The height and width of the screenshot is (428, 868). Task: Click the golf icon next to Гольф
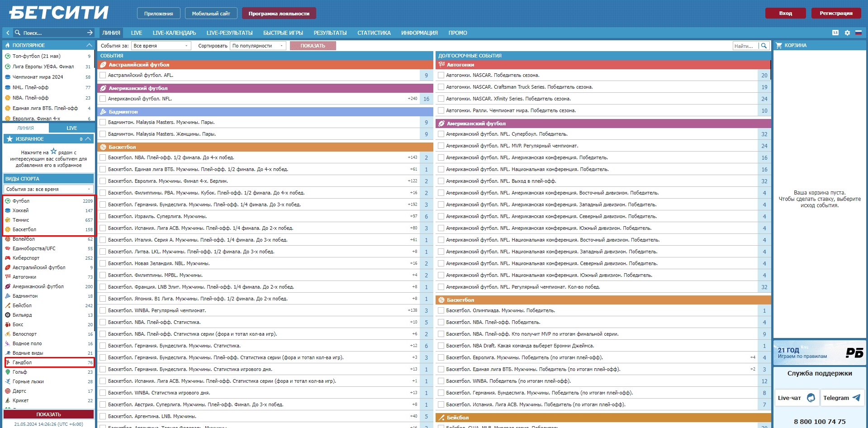[x=8, y=372]
